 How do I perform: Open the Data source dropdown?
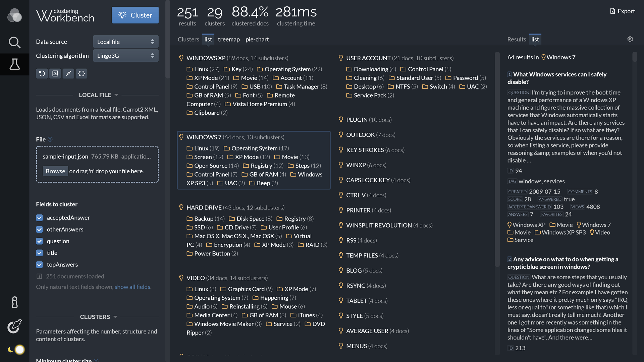pyautogui.click(x=126, y=42)
